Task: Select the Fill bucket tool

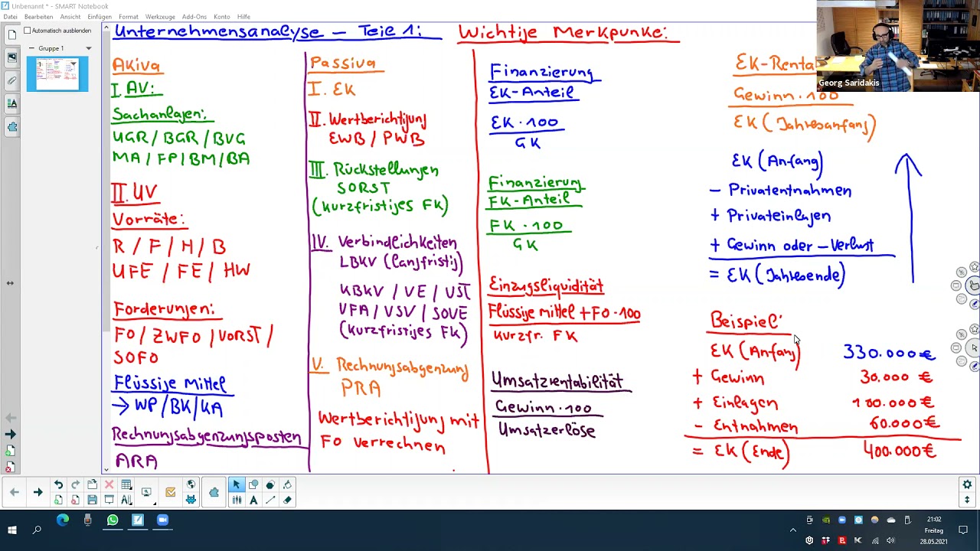Action: [x=287, y=484]
